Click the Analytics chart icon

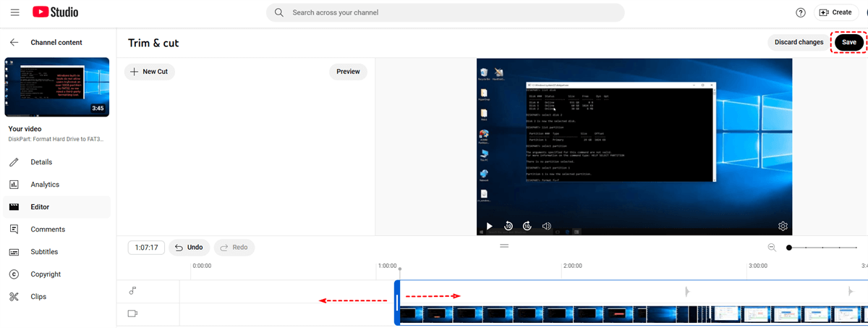click(14, 185)
